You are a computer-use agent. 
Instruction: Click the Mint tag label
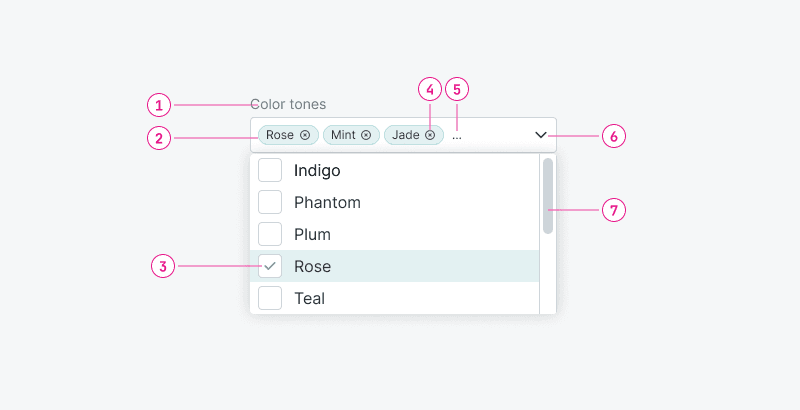pyautogui.click(x=343, y=135)
